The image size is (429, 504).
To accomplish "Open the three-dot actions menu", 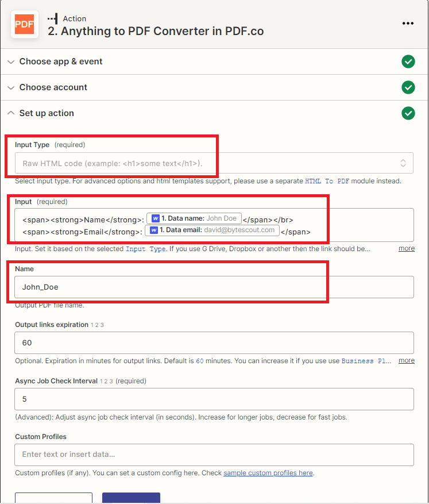I will pyautogui.click(x=408, y=23).
